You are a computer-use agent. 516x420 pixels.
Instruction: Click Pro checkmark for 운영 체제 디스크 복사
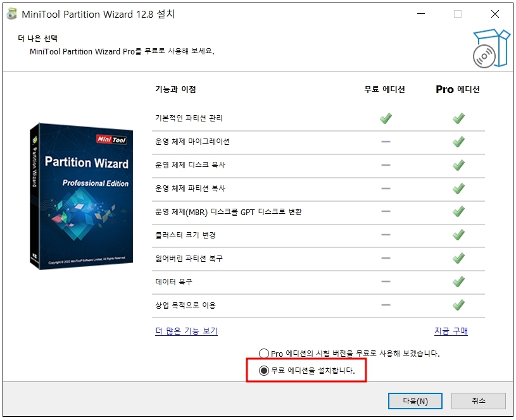coord(458,165)
